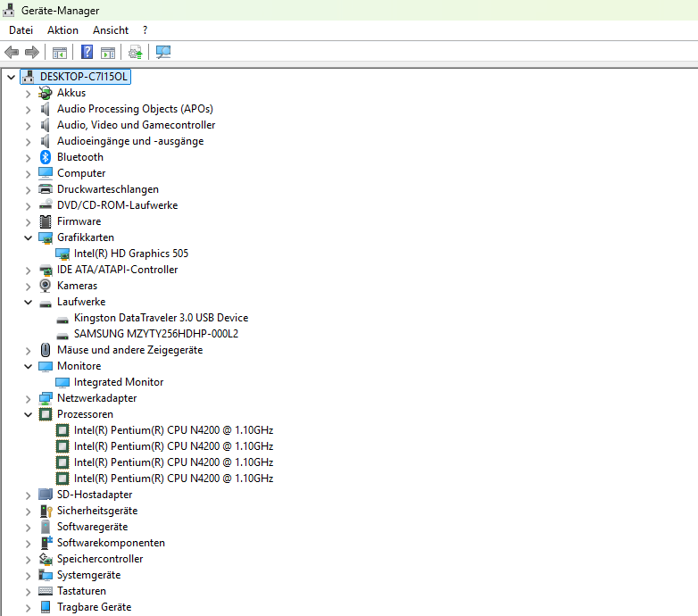Click the Speichercontroller icon
Image resolution: width=698 pixels, height=616 pixels.
(x=46, y=559)
